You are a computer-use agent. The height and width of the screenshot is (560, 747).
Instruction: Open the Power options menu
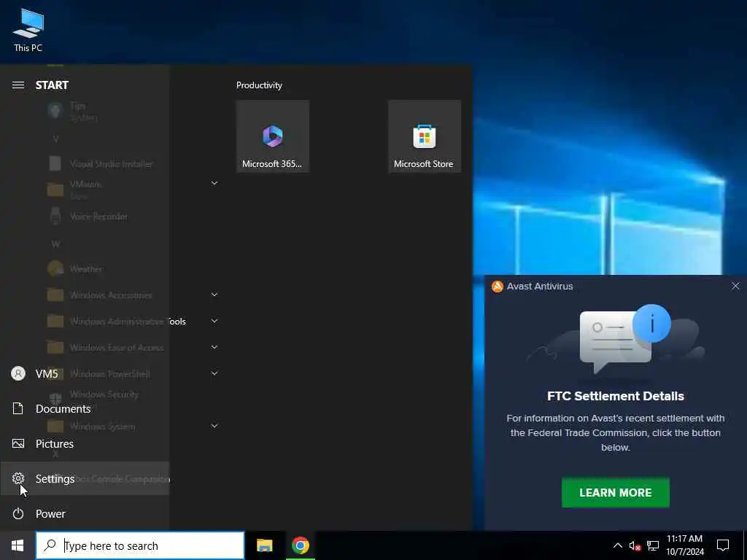pyautogui.click(x=85, y=514)
